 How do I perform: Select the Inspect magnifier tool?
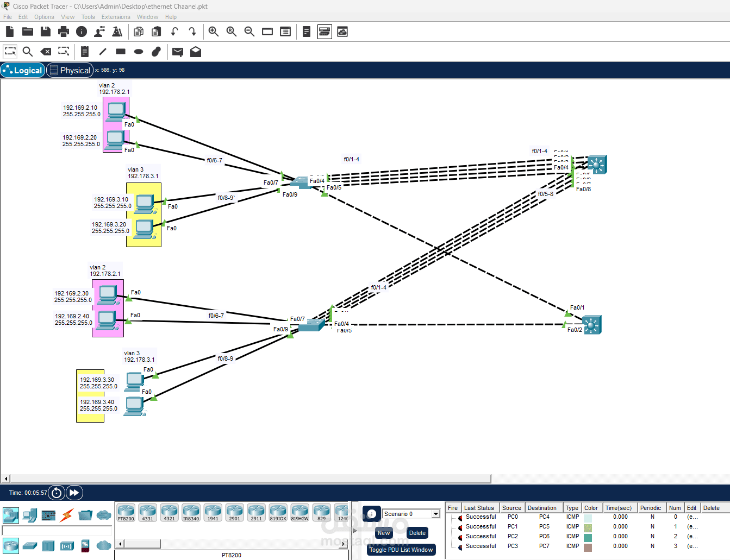27,52
